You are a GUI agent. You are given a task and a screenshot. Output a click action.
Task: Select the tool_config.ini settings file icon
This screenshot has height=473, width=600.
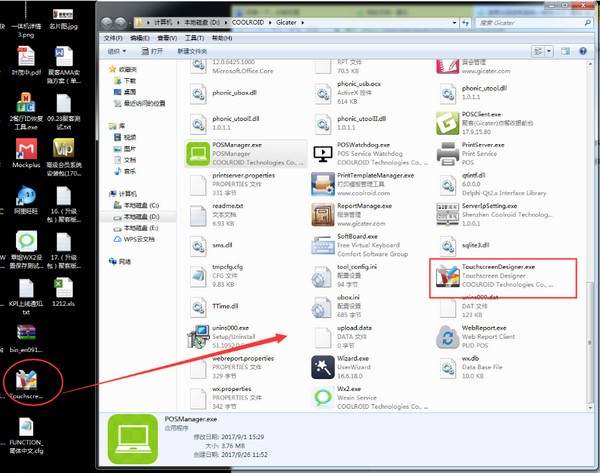(x=322, y=276)
